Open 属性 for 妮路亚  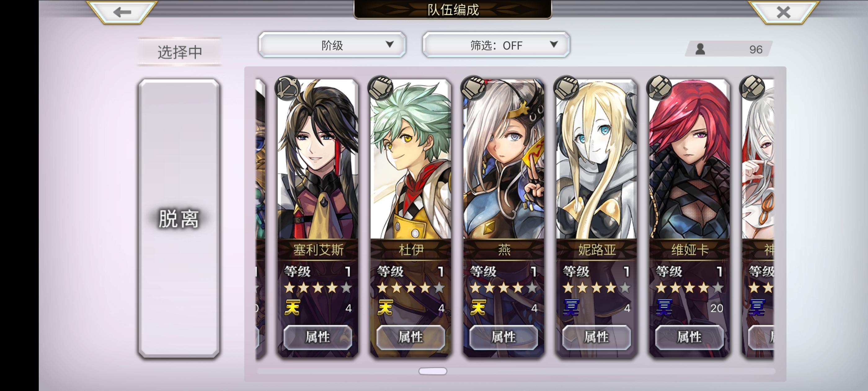(x=596, y=337)
